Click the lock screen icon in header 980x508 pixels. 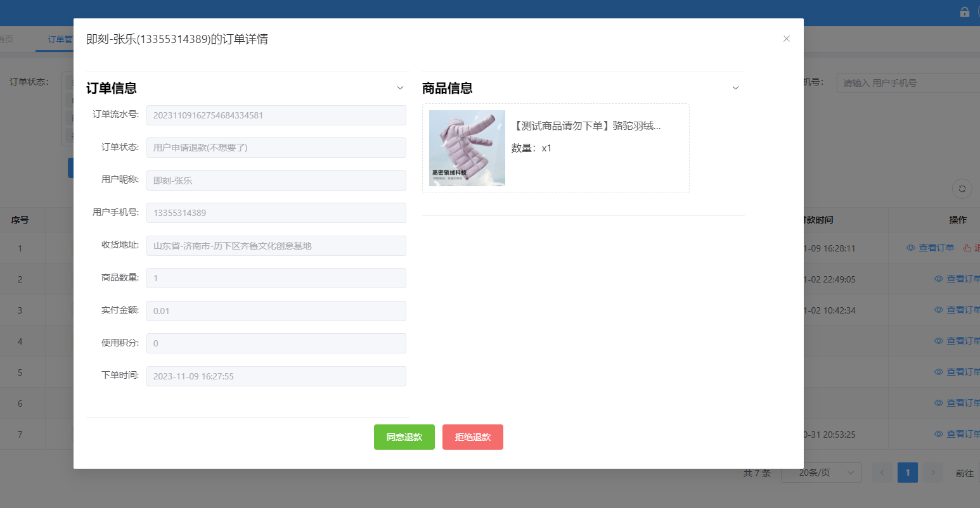click(x=964, y=12)
